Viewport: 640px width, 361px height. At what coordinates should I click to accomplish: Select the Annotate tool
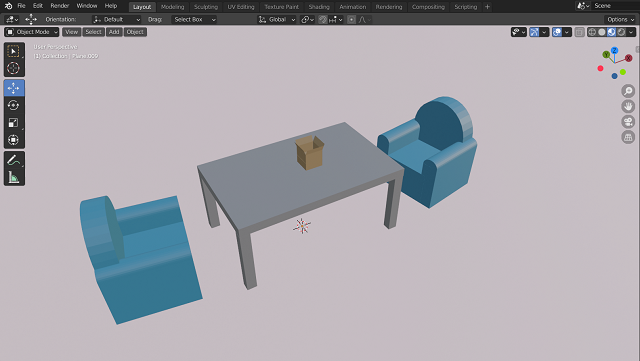click(14, 160)
